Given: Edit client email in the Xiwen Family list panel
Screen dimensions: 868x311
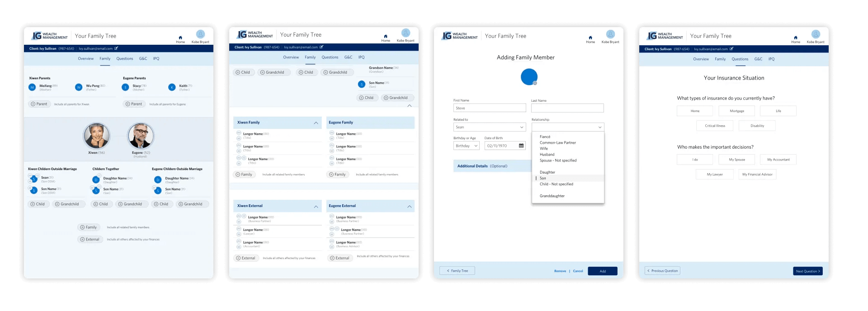Looking at the screenshot, I should (x=321, y=47).
